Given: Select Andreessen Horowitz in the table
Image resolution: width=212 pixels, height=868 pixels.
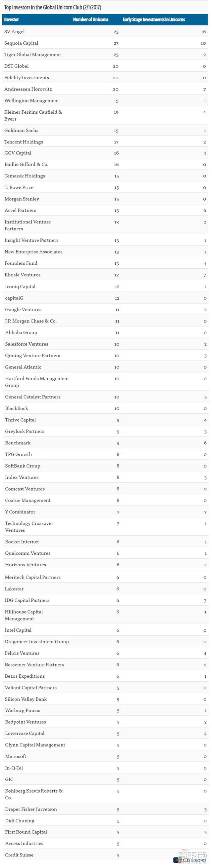Looking at the screenshot, I should point(28,89).
